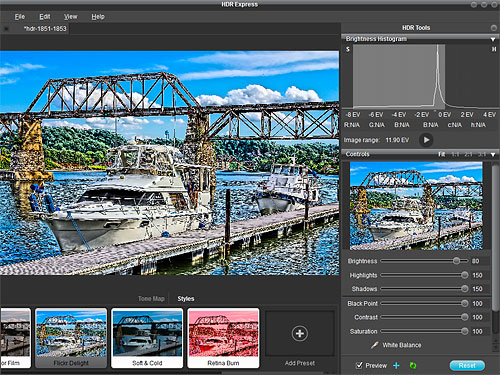
Task: Apply the Soft & Cold style preset
Action: click(x=147, y=338)
